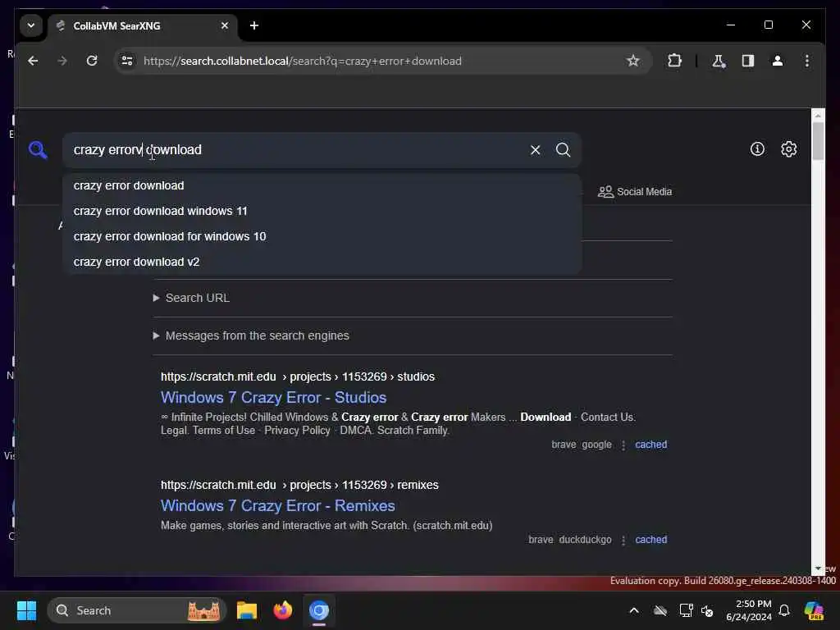
Task: Open SearXNG preferences gear
Action: [788, 149]
